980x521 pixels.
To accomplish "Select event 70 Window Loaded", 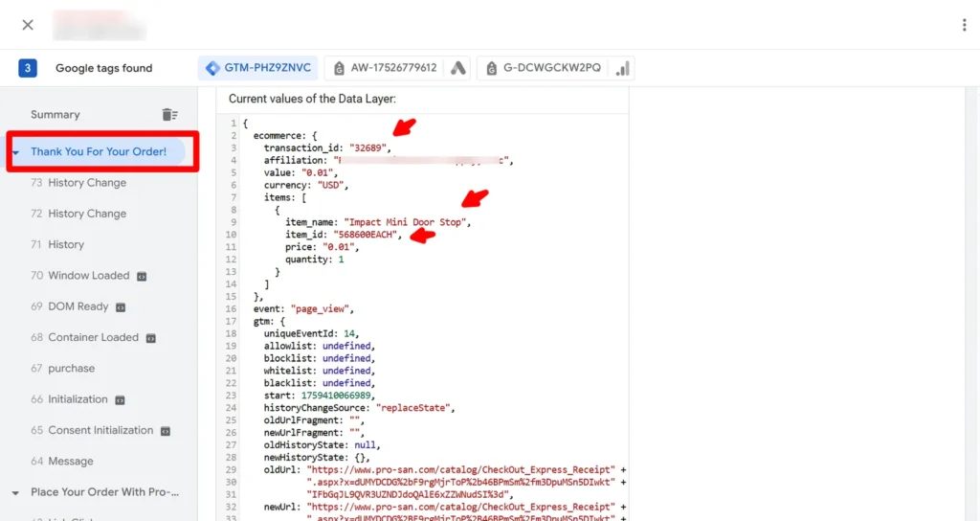I will 80,275.
